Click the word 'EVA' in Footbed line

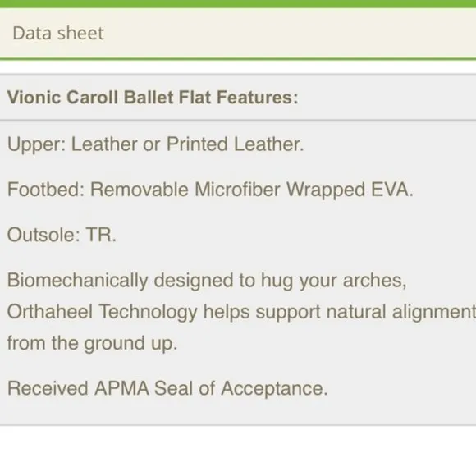tap(392, 190)
